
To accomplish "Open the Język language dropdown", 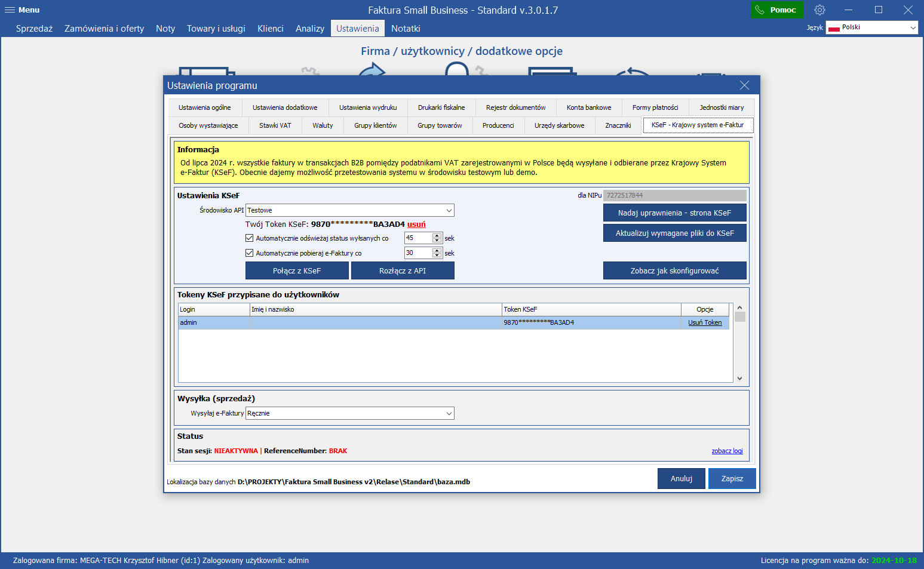I will pyautogui.click(x=871, y=27).
